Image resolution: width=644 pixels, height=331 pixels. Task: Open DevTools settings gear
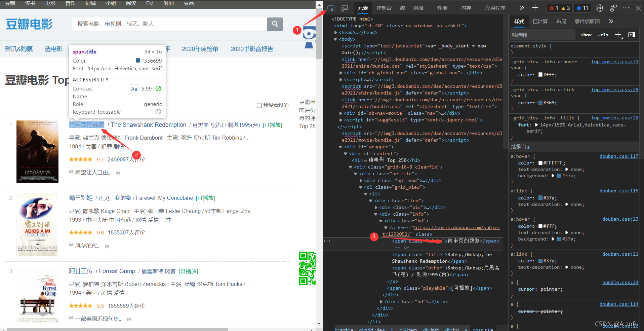pos(600,8)
